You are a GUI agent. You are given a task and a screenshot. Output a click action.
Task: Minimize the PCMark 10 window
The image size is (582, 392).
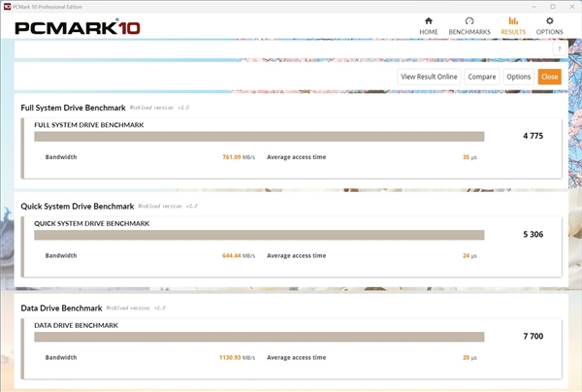(x=533, y=7)
